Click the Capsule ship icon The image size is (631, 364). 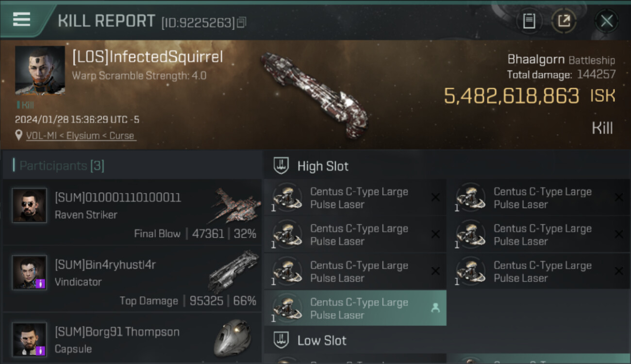pyautogui.click(x=233, y=337)
